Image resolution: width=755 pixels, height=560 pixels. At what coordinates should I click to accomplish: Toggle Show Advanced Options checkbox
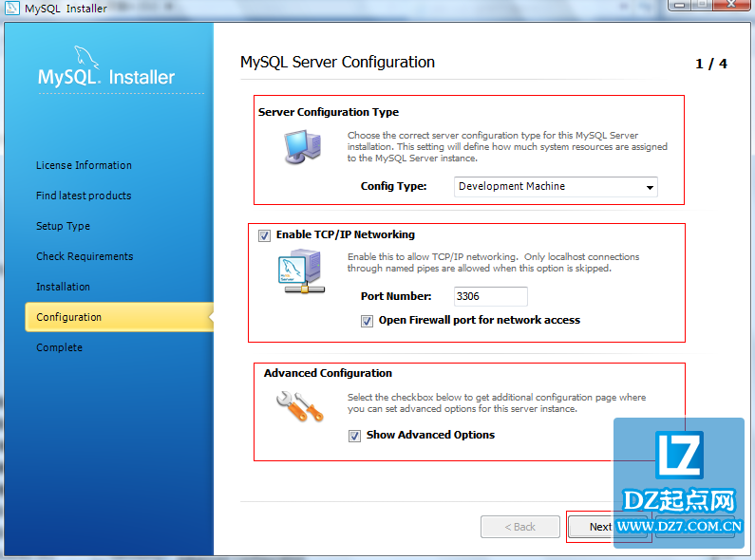[x=354, y=436]
